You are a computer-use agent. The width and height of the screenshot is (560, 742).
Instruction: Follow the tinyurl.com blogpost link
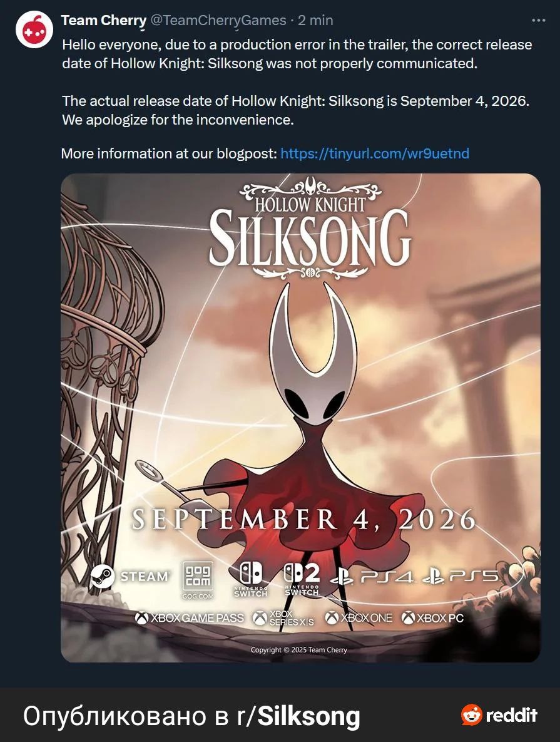(x=375, y=153)
